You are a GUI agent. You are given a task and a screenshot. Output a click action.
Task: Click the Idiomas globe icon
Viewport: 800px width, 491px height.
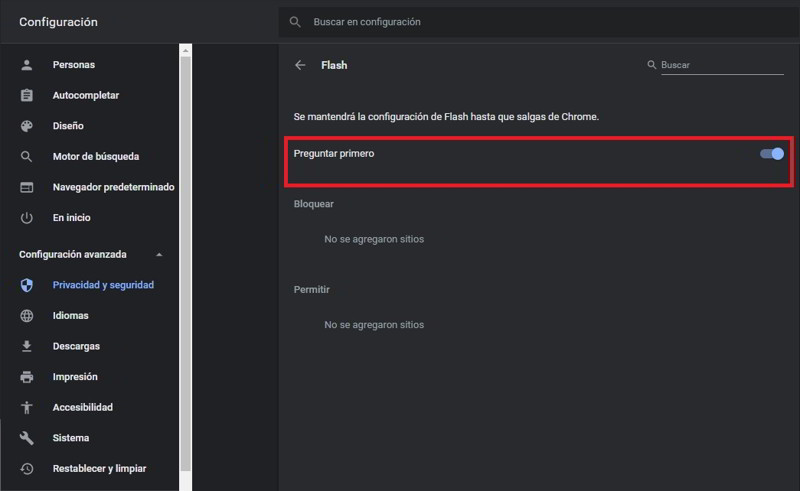tap(27, 316)
